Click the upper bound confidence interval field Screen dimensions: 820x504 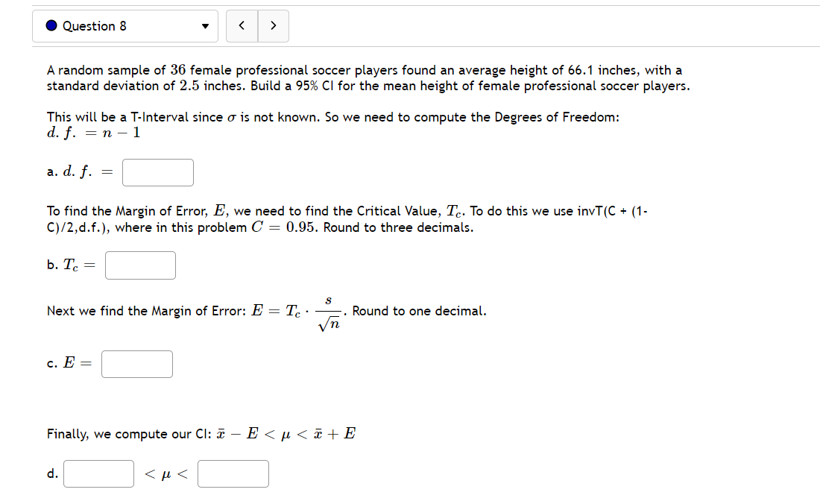click(233, 473)
